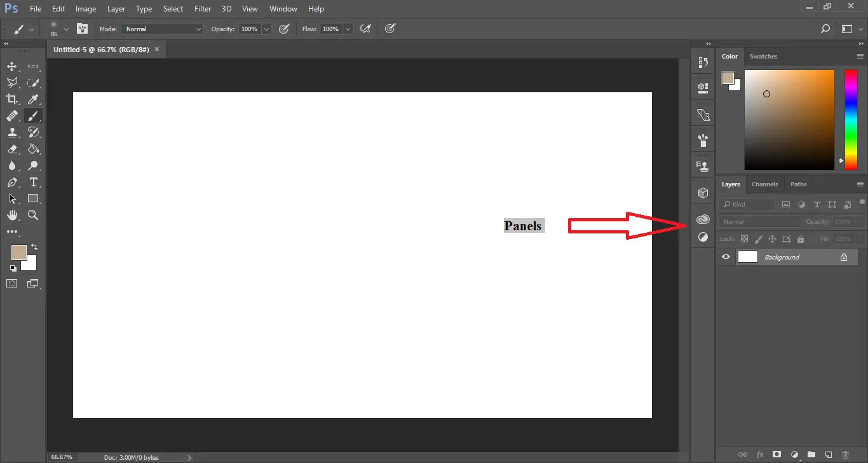
Task: Switch to the Channels tab
Action: pos(764,184)
